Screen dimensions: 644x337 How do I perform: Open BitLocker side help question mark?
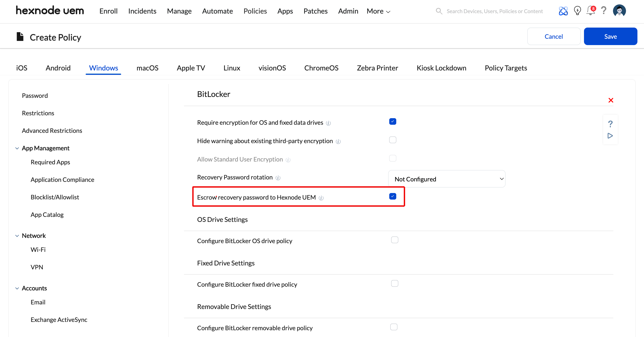[x=610, y=124]
